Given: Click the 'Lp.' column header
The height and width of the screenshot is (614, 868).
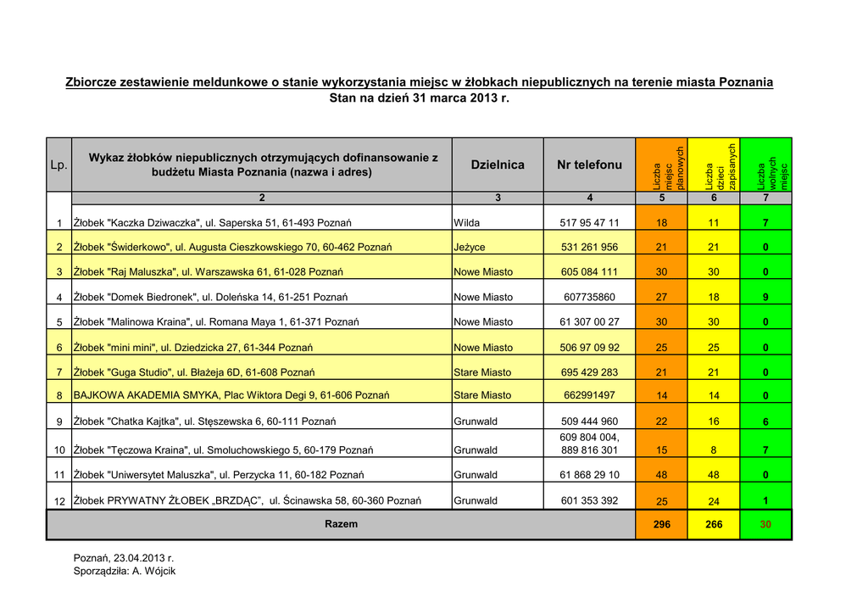Looking at the screenshot, I should (58, 165).
